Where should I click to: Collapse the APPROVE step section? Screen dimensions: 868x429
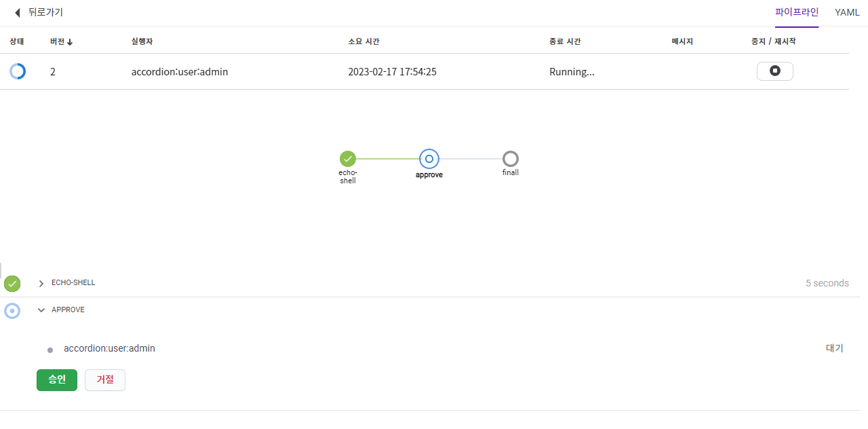41,310
